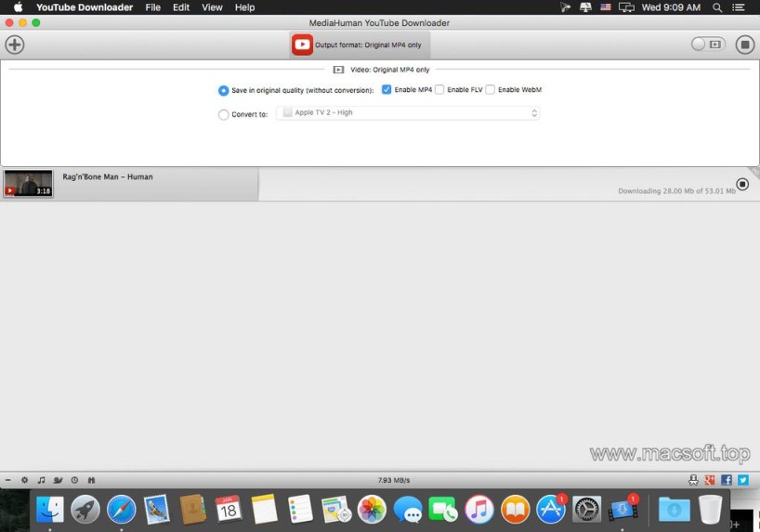The image size is (760, 532).
Task: Select Save in original quality option
Action: (x=223, y=91)
